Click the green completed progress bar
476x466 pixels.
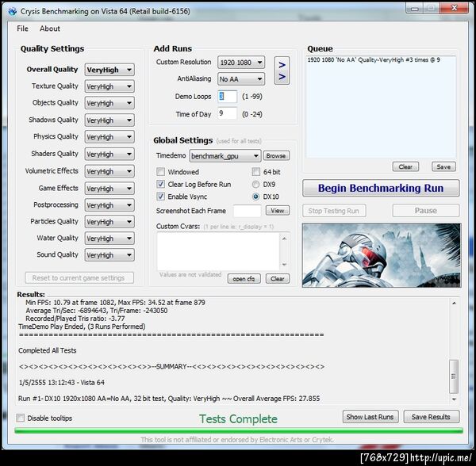point(239,430)
